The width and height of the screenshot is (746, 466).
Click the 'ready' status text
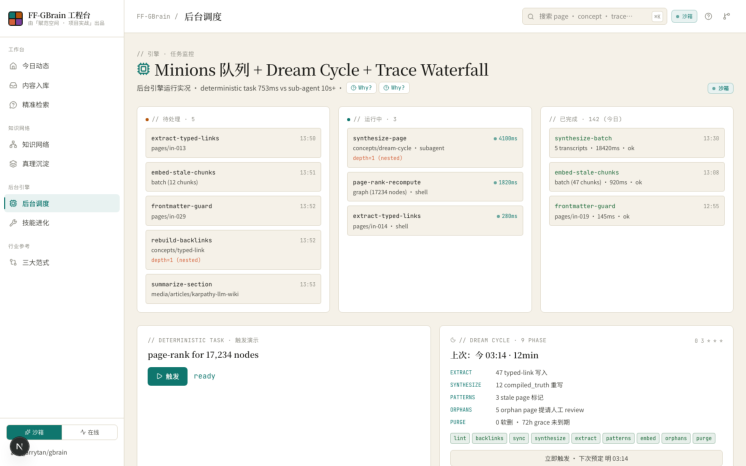(x=205, y=376)
